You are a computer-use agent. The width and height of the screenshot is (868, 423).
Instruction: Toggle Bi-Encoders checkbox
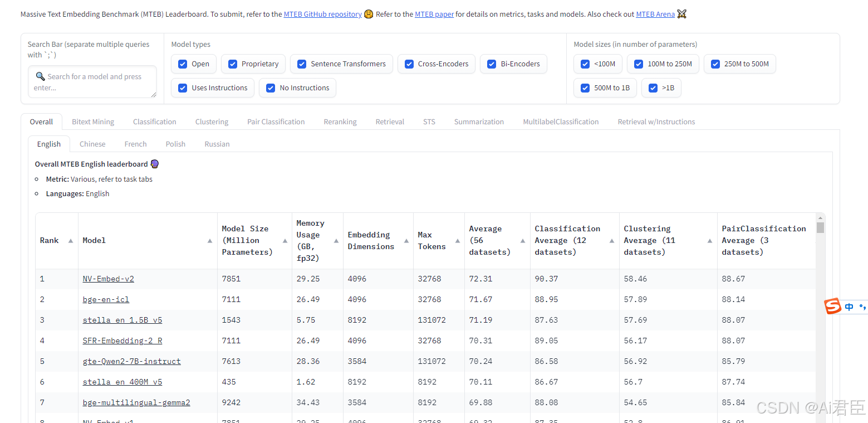(x=492, y=64)
